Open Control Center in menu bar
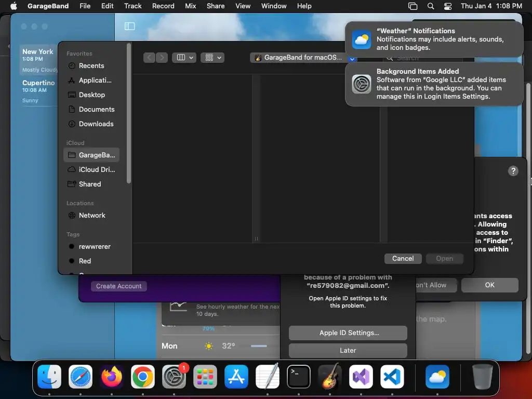The width and height of the screenshot is (532, 399). coord(448,6)
